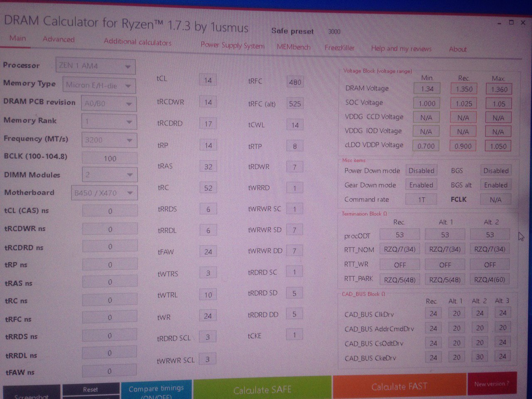Click the tCL (CAS) ns field
Image resolution: width=532 pixels, height=399 pixels.
110,211
